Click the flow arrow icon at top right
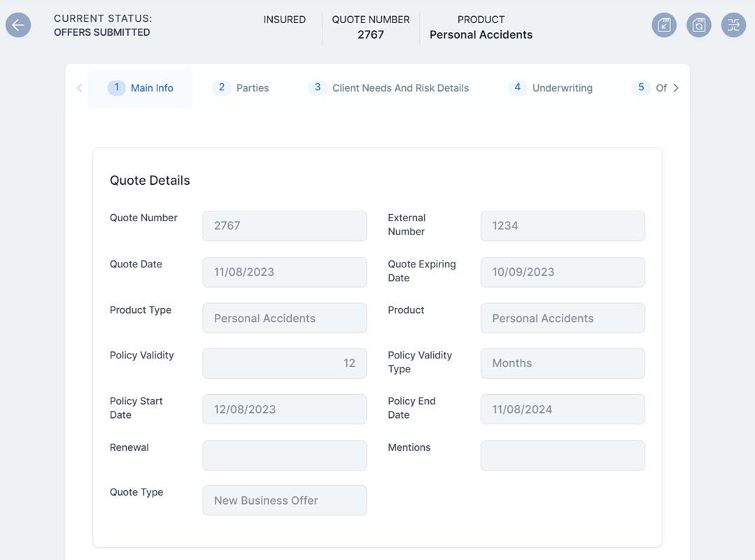This screenshot has height=560, width=755. (733, 25)
